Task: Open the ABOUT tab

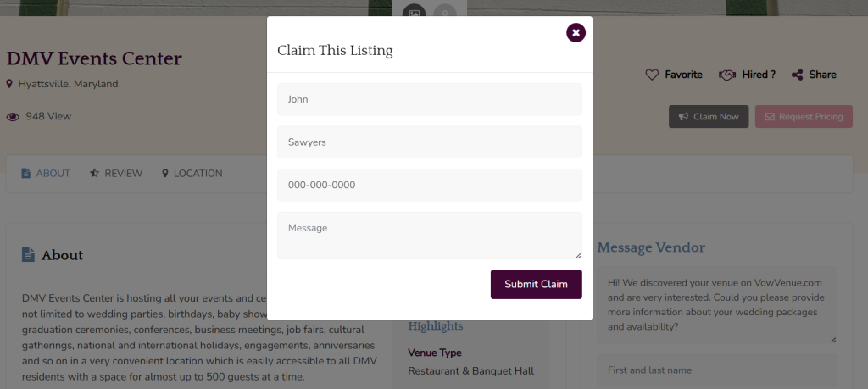Action: tap(46, 174)
